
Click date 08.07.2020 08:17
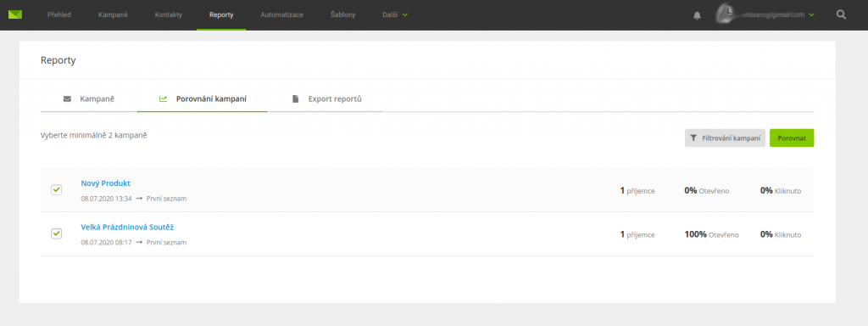pyautogui.click(x=106, y=242)
